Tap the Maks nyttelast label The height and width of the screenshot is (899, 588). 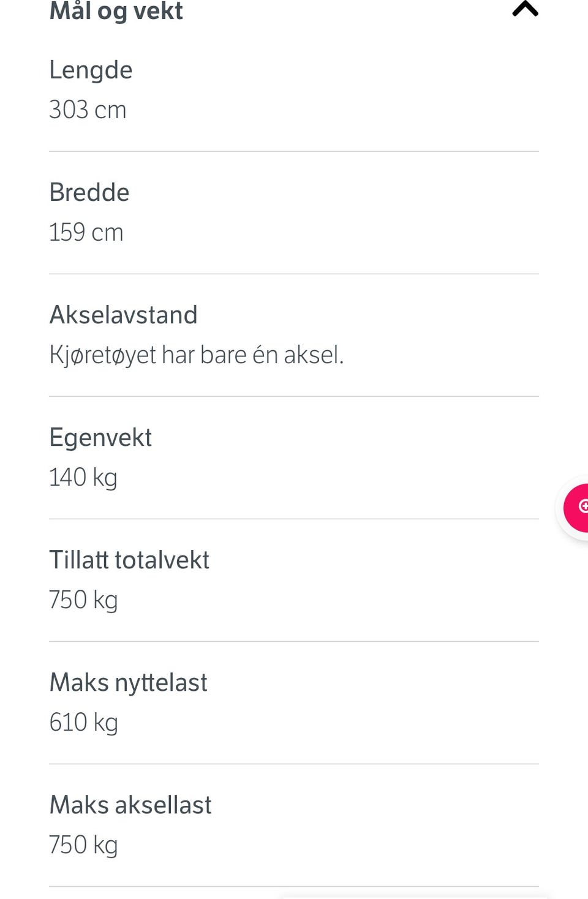(x=128, y=683)
